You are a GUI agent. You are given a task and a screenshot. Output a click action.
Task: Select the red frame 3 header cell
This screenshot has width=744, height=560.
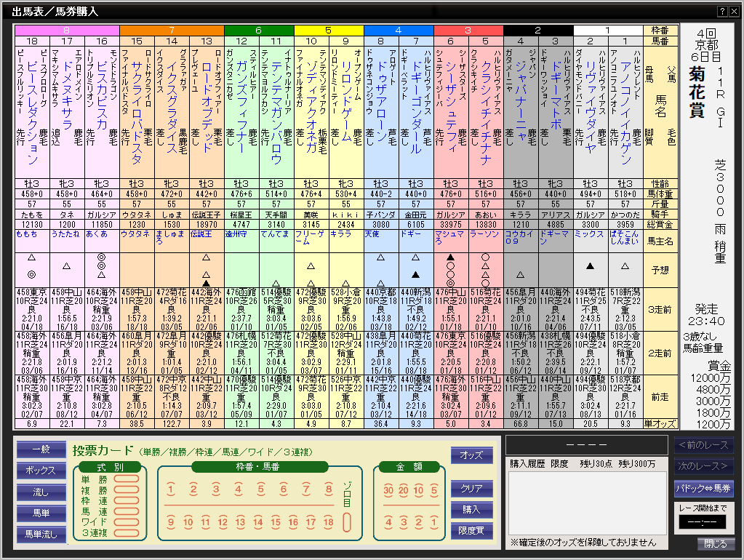pyautogui.click(x=468, y=31)
